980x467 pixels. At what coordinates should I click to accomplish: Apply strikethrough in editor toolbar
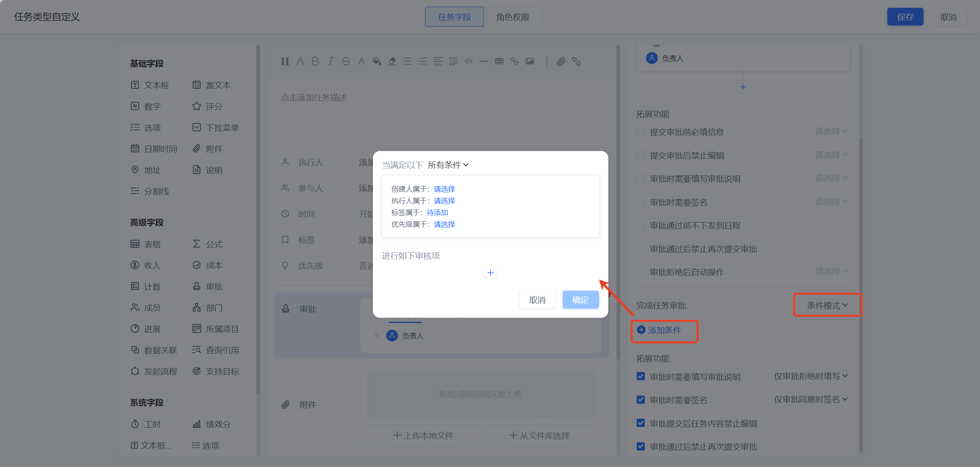pos(346,61)
